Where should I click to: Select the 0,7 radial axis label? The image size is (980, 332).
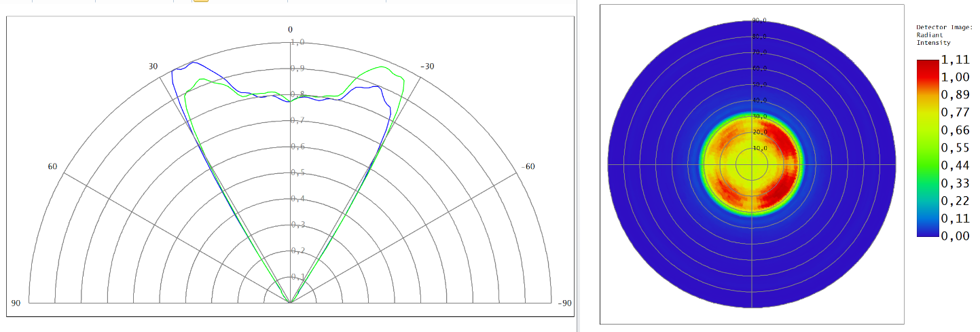click(x=297, y=120)
